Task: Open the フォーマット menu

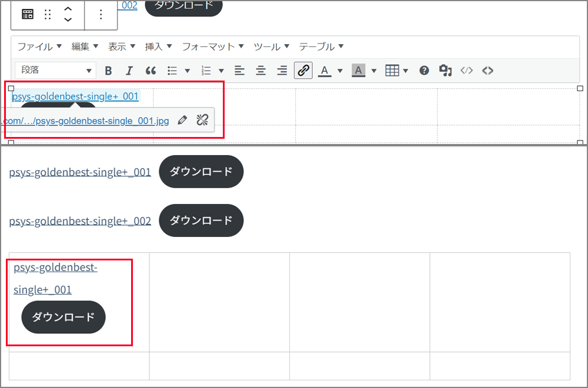Action: point(213,46)
